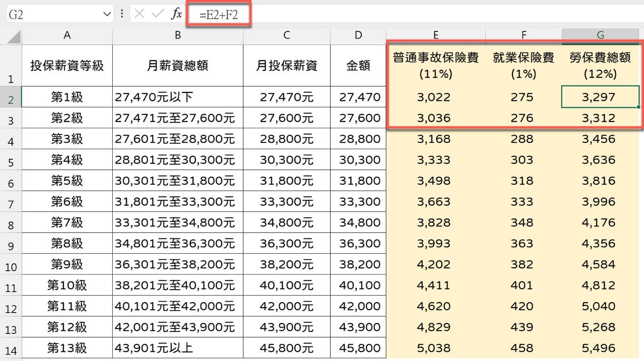Select row 2 header

11,97
